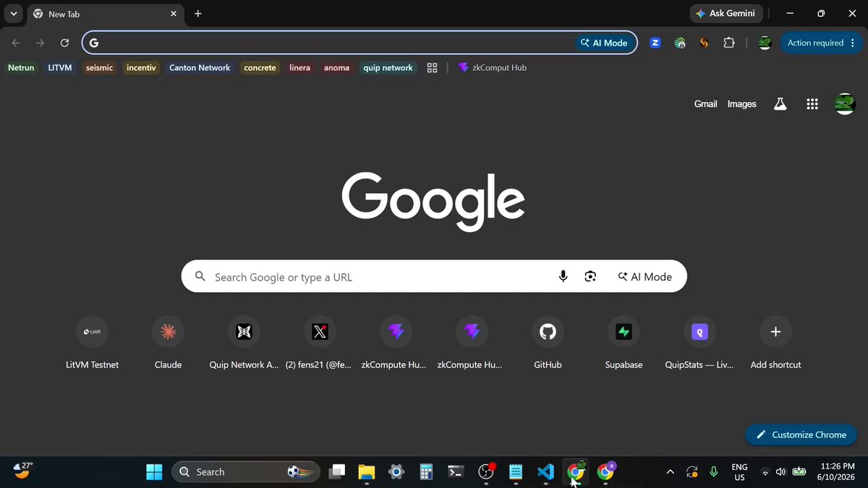Open the Quip Network shortcut tile

click(244, 343)
